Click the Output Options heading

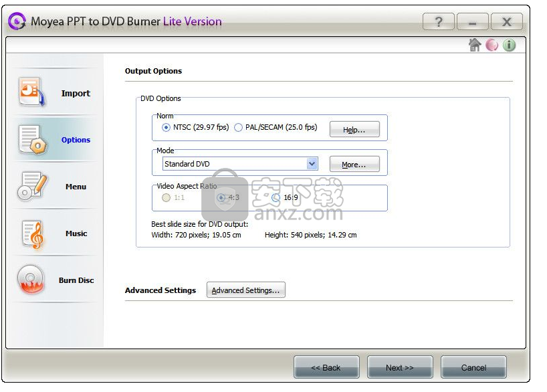click(153, 71)
